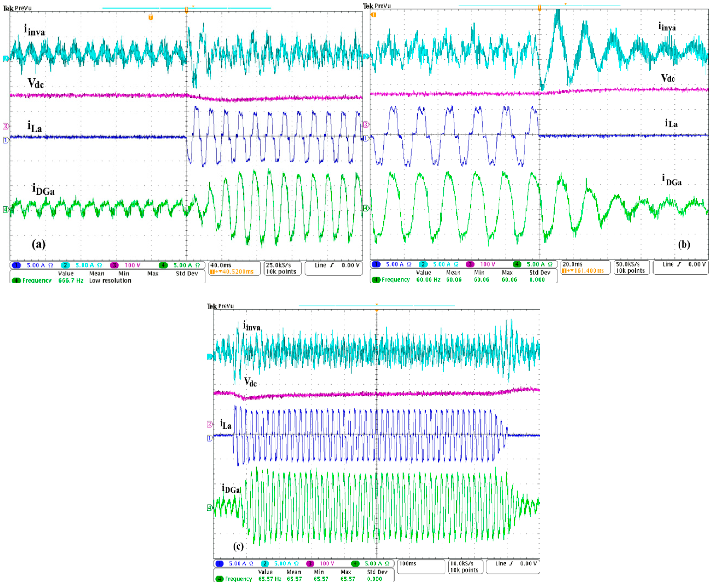715x588 pixels.
Task: Click orange trigger marker at top of panel (a)
Action: click(186, 10)
